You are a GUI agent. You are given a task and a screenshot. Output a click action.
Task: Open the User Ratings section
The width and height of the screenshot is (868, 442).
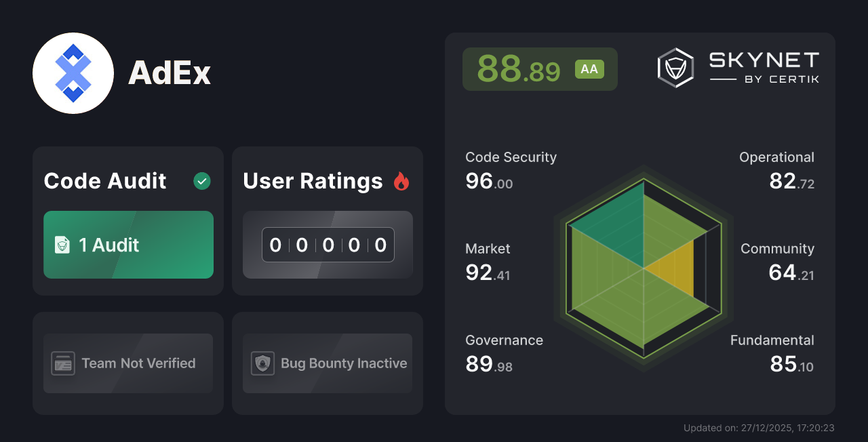(x=327, y=220)
